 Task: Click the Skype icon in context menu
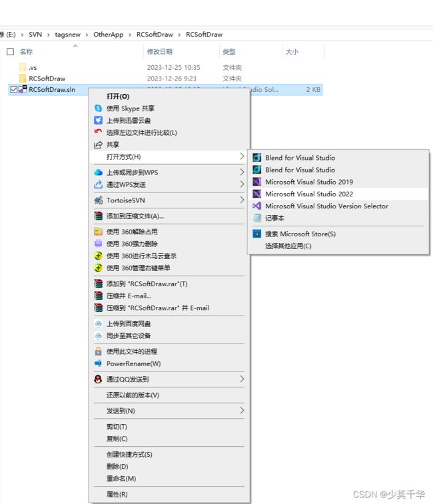[98, 109]
